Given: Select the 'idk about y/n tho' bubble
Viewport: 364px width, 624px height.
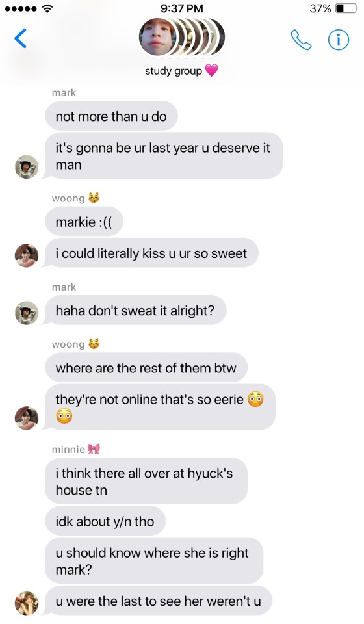Looking at the screenshot, I should [105, 521].
